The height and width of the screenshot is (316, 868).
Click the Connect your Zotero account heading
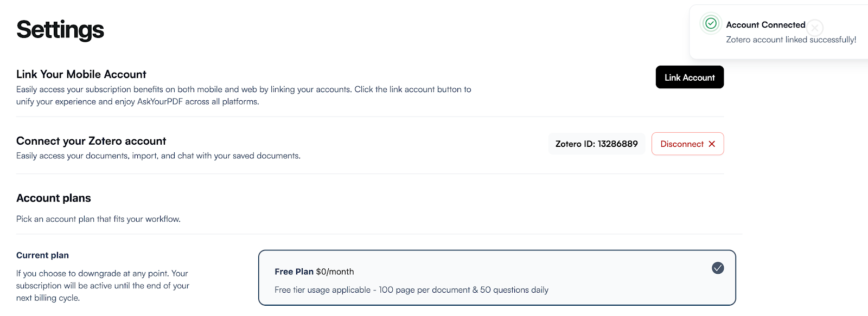91,141
